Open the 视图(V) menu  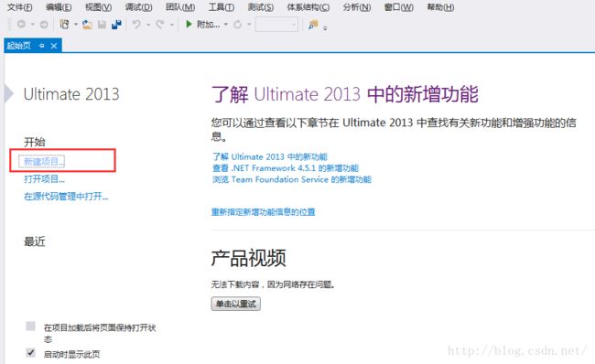pos(98,7)
